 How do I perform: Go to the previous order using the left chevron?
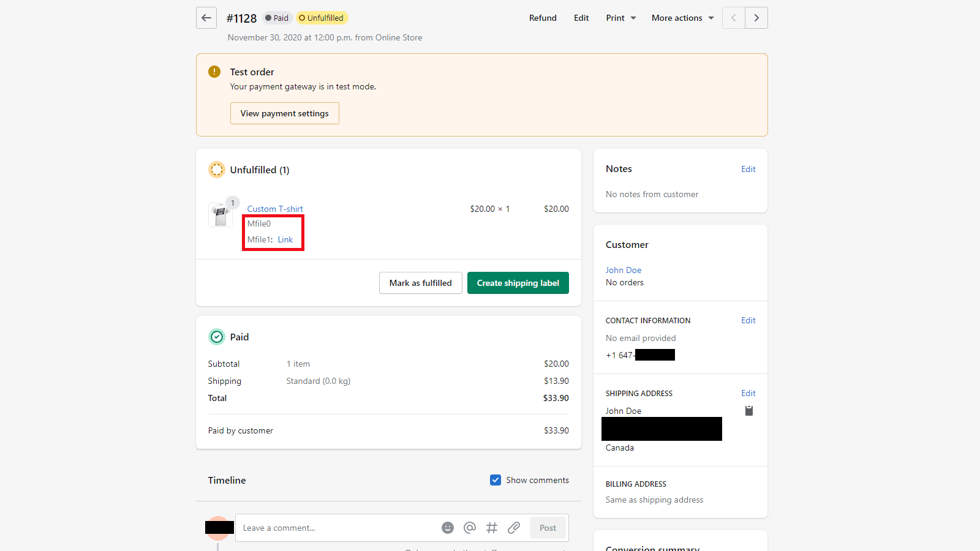[734, 18]
